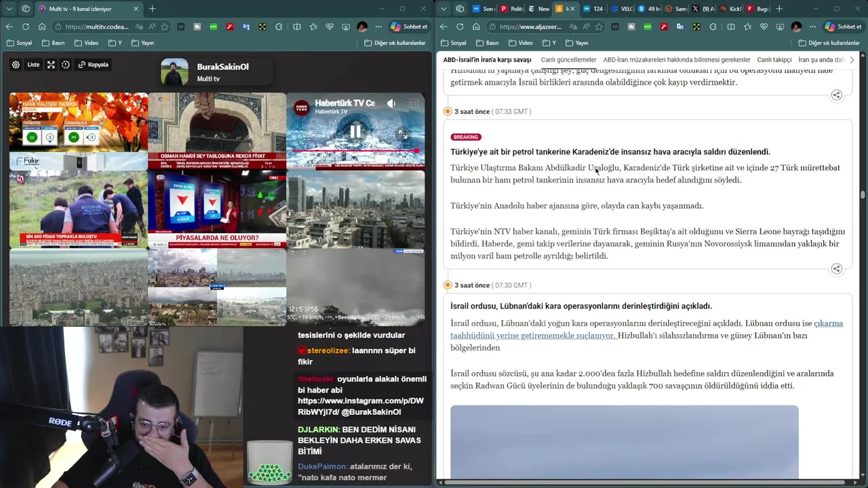Click Sohbet et Copilot button, left browser
Viewport: 868px width, 488px height.
pos(409,27)
